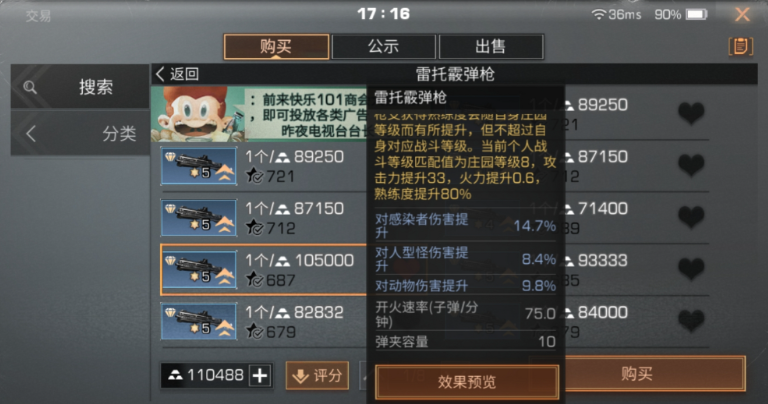768x404 pixels.
Task: Click the magnifier search icon
Action: point(30,87)
